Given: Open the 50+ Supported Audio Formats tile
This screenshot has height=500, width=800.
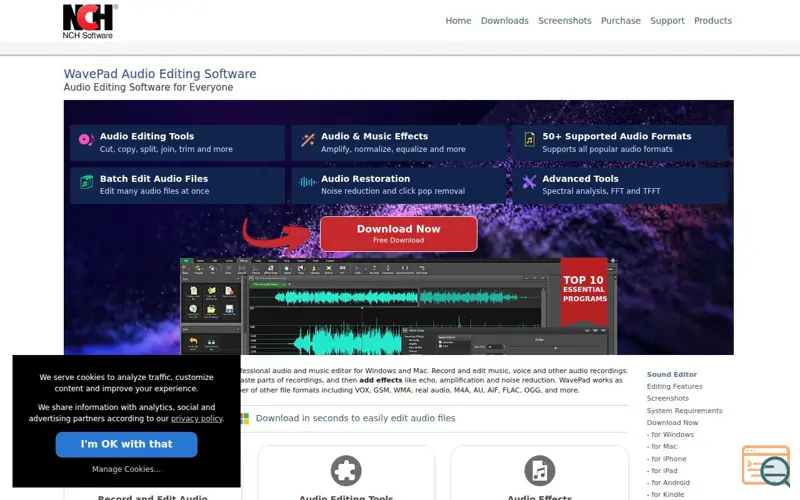Looking at the screenshot, I should 620,142.
